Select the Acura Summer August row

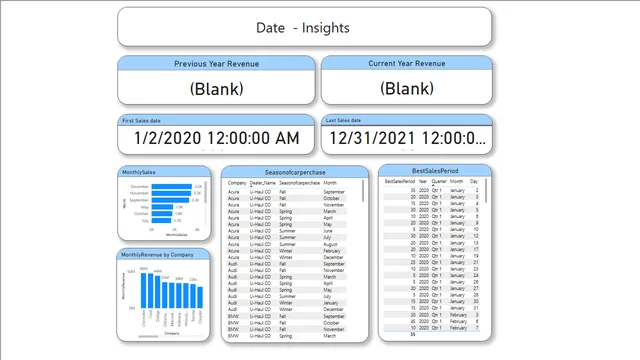[x=287, y=244]
